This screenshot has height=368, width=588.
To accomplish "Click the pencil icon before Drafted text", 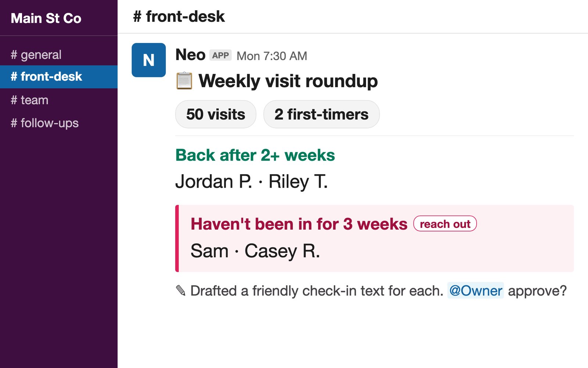I will (x=181, y=291).
